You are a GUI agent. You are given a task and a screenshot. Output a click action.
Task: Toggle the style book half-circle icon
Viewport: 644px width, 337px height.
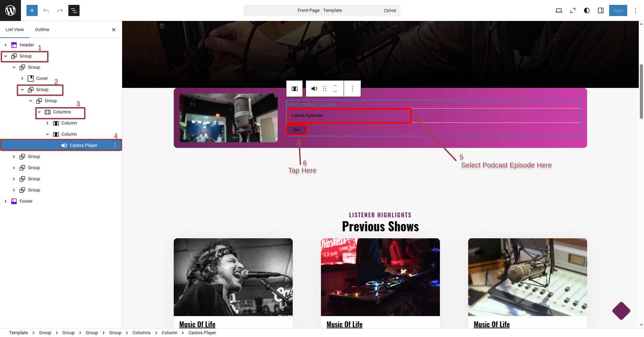587,10
